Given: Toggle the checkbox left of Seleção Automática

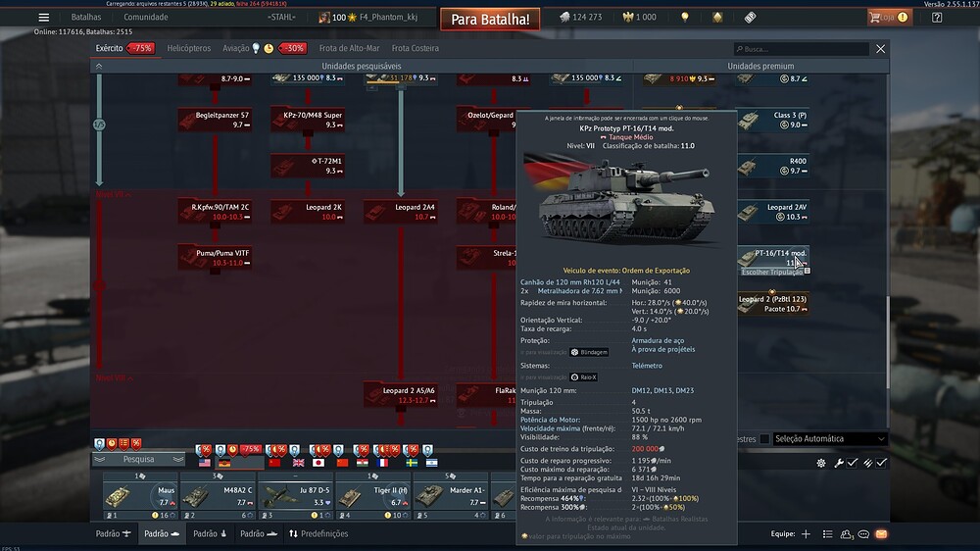Looking at the screenshot, I should (764, 439).
